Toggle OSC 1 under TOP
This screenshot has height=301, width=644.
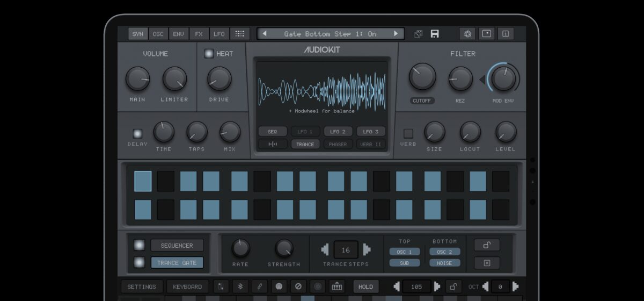404,252
